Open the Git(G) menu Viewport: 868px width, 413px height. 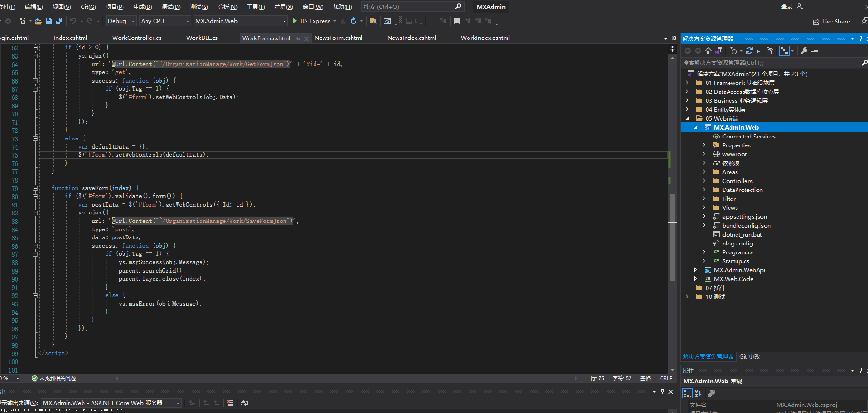(88, 7)
